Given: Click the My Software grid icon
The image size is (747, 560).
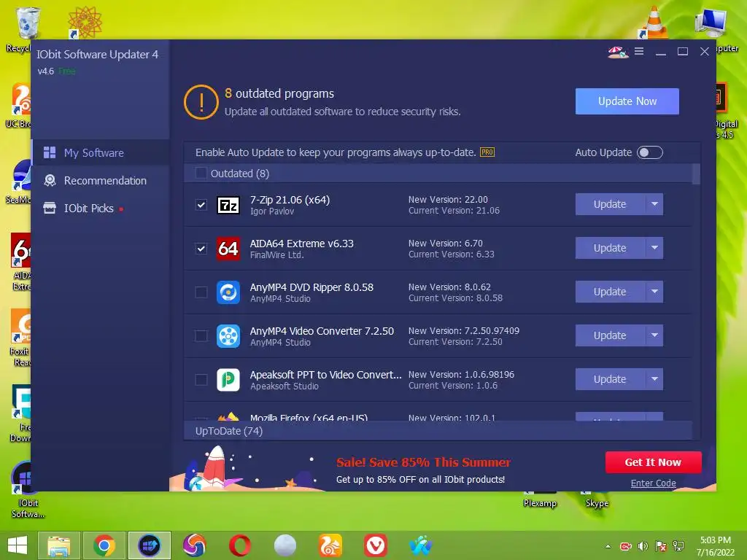Looking at the screenshot, I should (50, 153).
